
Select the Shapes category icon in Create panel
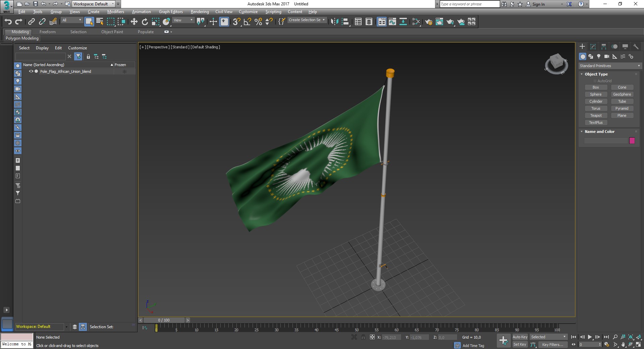591,56
